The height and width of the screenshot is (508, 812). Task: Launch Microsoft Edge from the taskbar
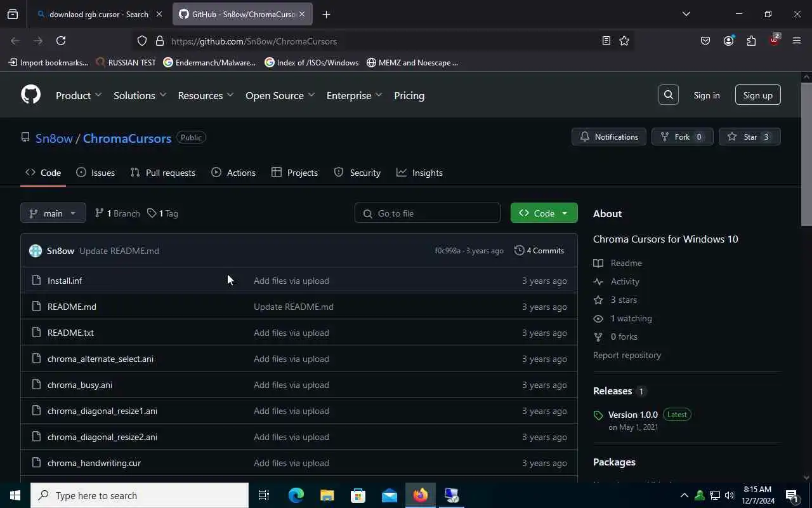(296, 495)
